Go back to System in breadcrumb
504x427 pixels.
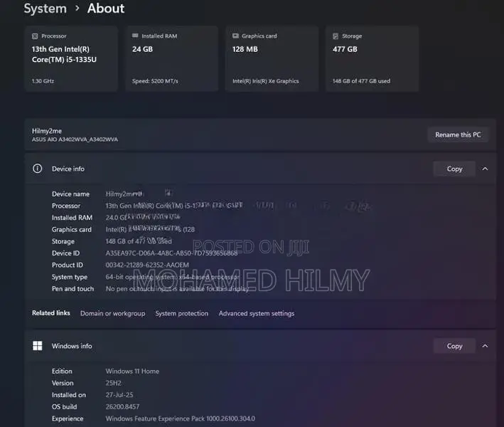pos(45,9)
